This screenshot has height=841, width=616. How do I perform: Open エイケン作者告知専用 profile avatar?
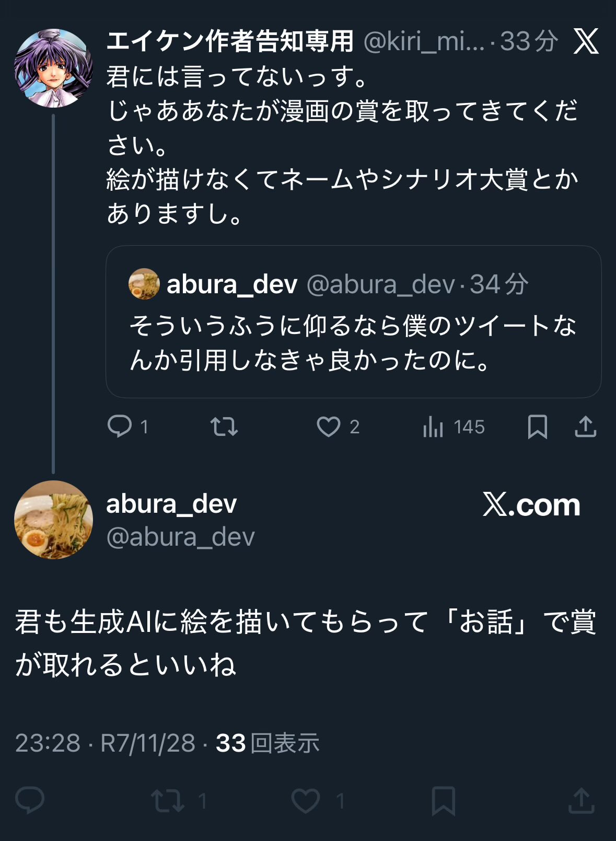(x=53, y=68)
